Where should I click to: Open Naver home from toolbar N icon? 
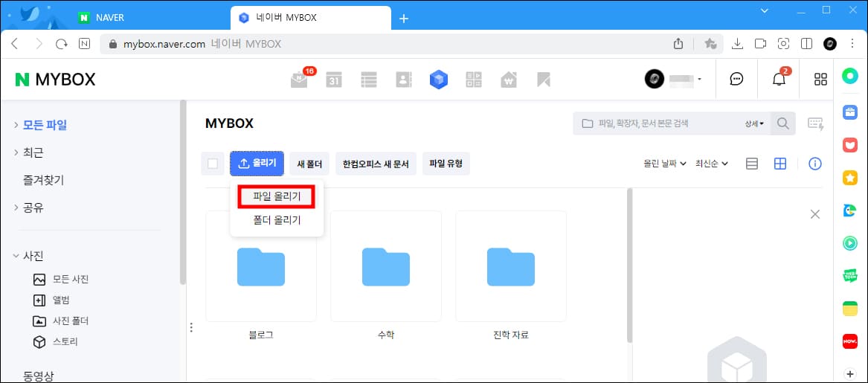85,44
